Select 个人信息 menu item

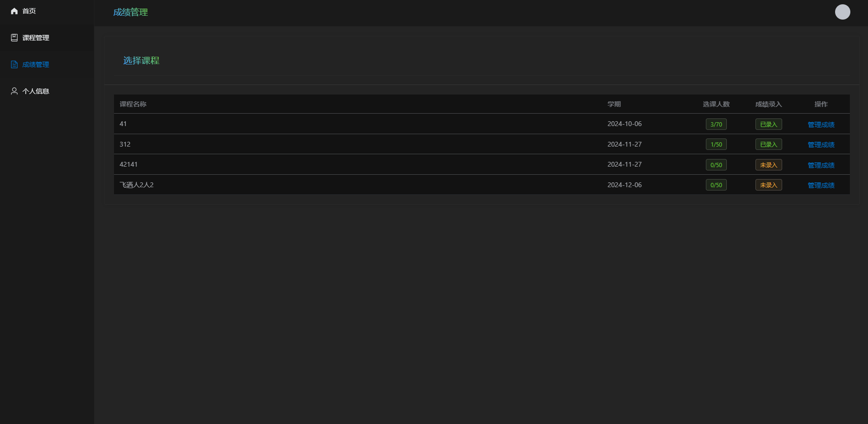coord(36,91)
